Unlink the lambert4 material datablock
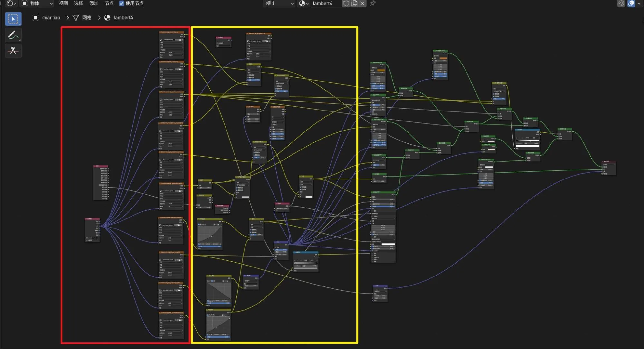Viewport: 644px width, 349px height. pos(362,4)
